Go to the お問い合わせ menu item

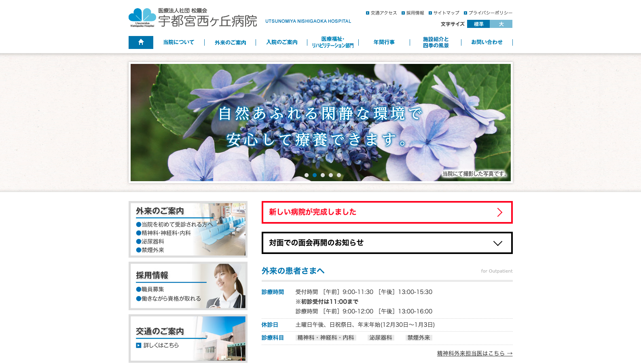click(487, 42)
